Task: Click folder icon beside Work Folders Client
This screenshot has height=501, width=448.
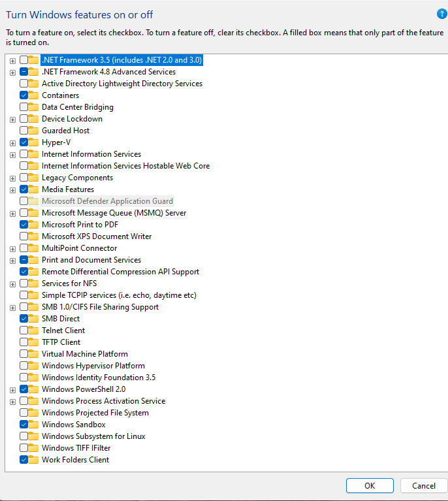Action: click(x=33, y=459)
